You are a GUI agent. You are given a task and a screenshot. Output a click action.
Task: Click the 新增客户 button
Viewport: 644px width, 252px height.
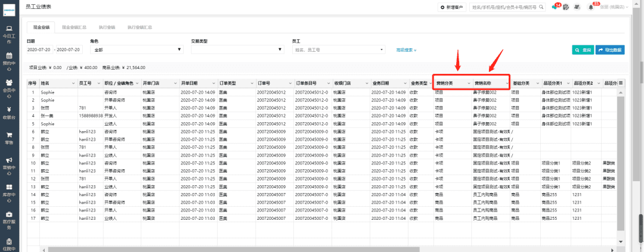pos(451,7)
